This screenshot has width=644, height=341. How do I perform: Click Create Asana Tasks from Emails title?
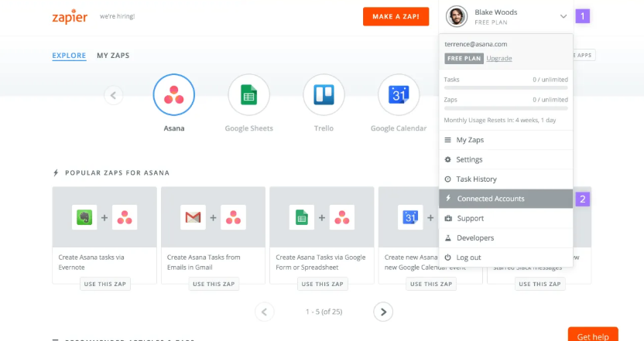[x=204, y=262]
